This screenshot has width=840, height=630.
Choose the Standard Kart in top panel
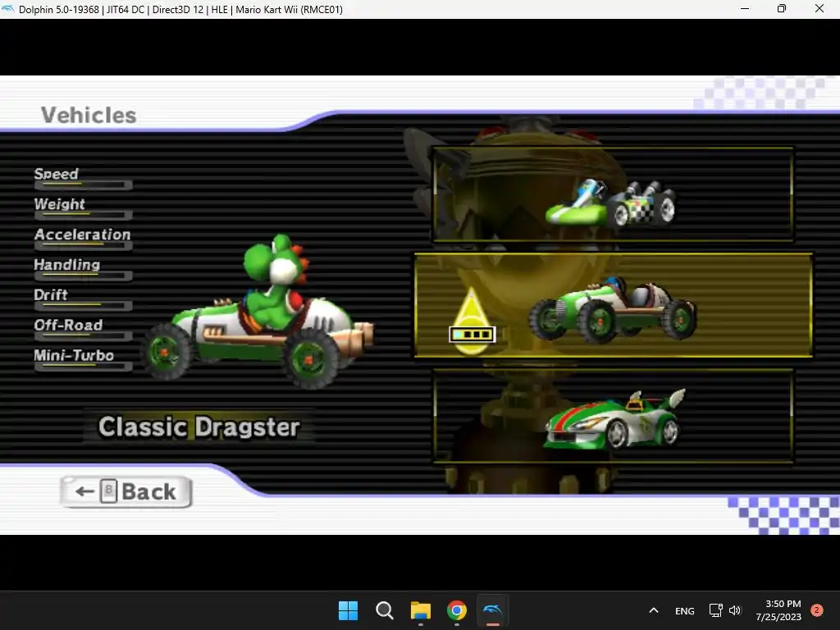point(613,194)
